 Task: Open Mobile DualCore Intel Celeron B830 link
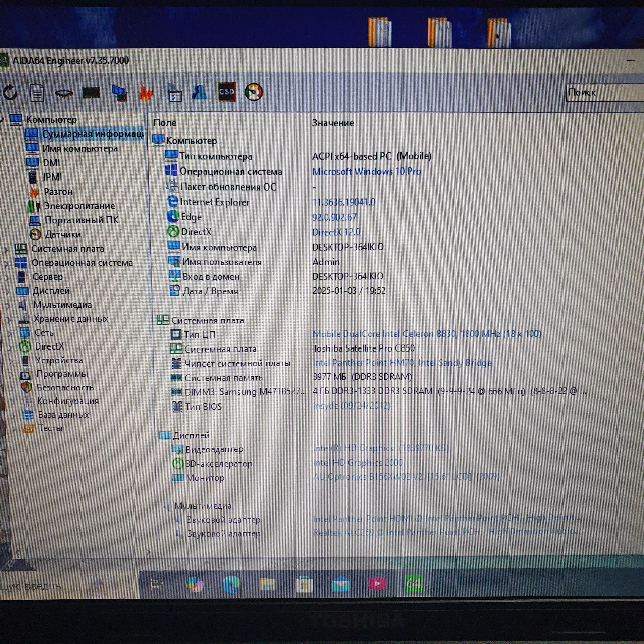(x=427, y=334)
